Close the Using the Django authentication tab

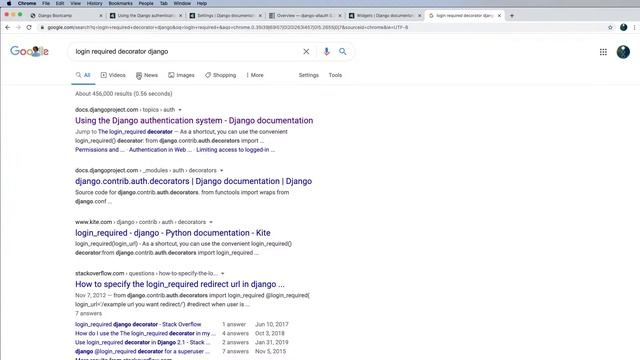click(180, 16)
